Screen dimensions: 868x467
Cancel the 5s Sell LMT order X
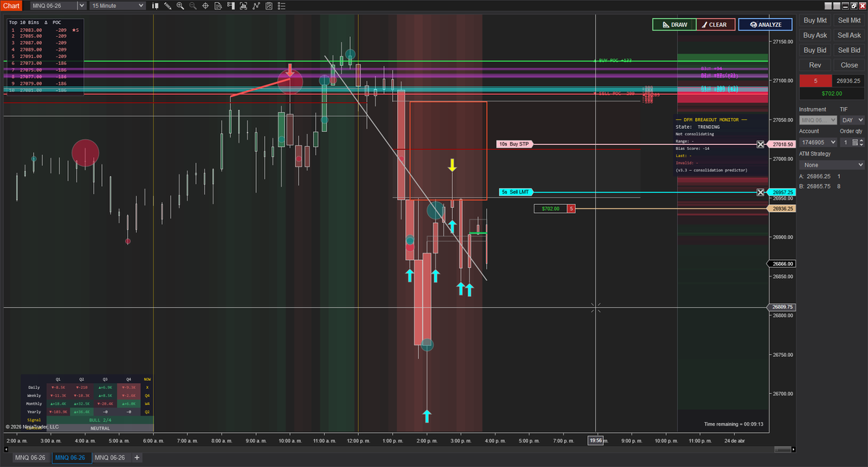point(760,192)
